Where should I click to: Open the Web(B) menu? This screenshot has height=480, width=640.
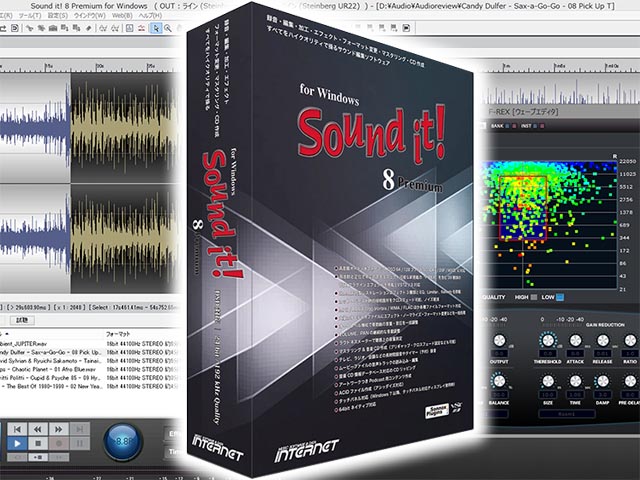pos(122,16)
